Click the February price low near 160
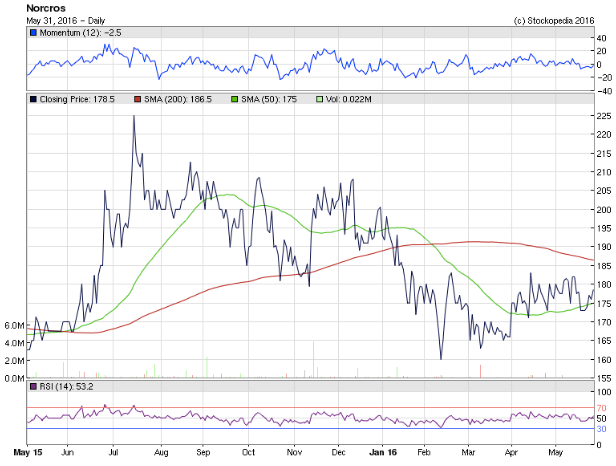616x466 pixels. coord(441,358)
